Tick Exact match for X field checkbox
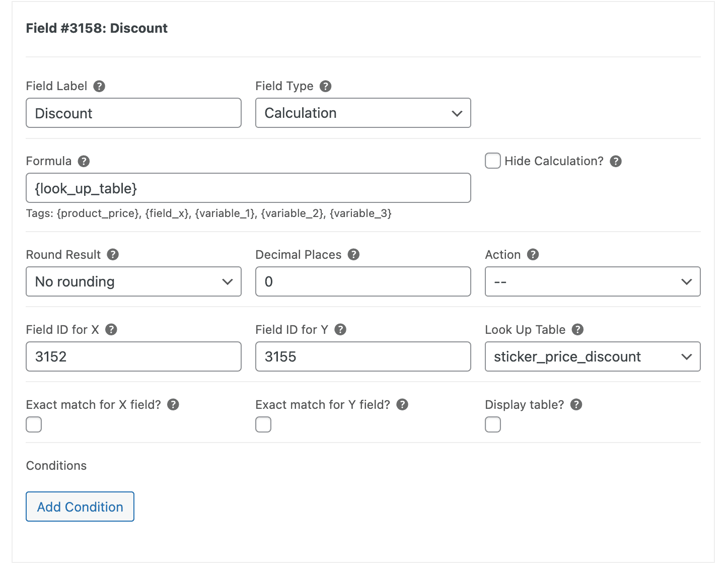Viewport: 728px width, 575px height. pos(34,424)
